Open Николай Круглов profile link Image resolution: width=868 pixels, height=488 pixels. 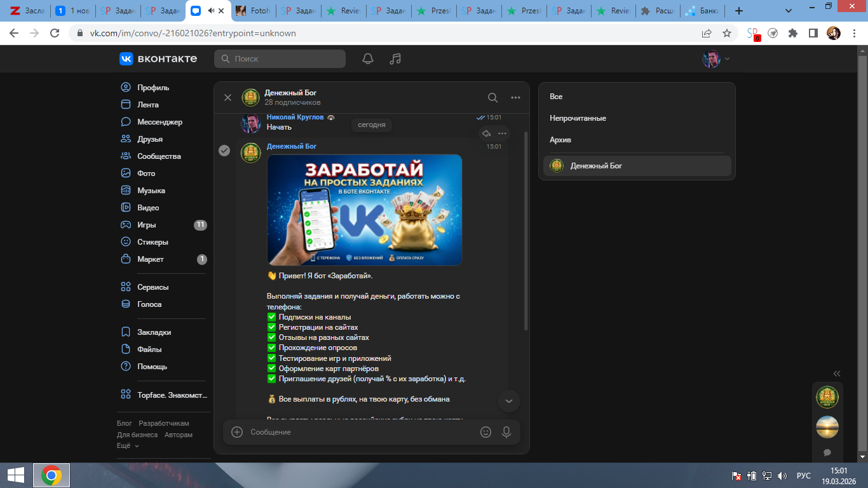(x=295, y=118)
